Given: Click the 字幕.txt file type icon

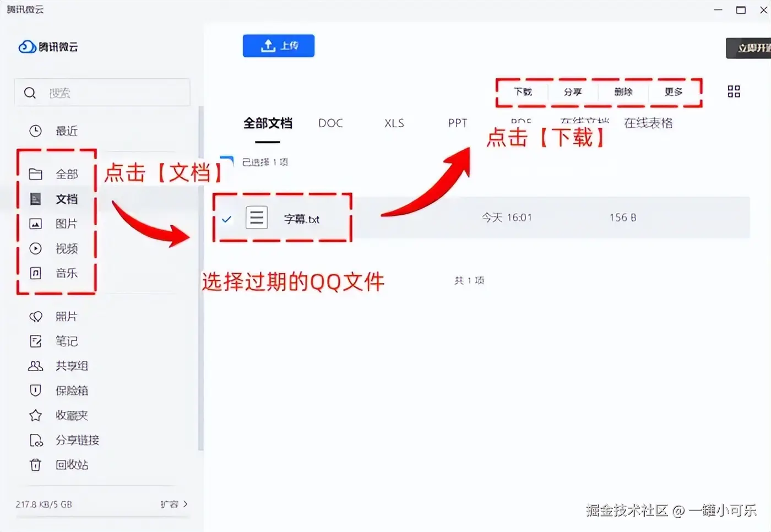Looking at the screenshot, I should (x=257, y=218).
